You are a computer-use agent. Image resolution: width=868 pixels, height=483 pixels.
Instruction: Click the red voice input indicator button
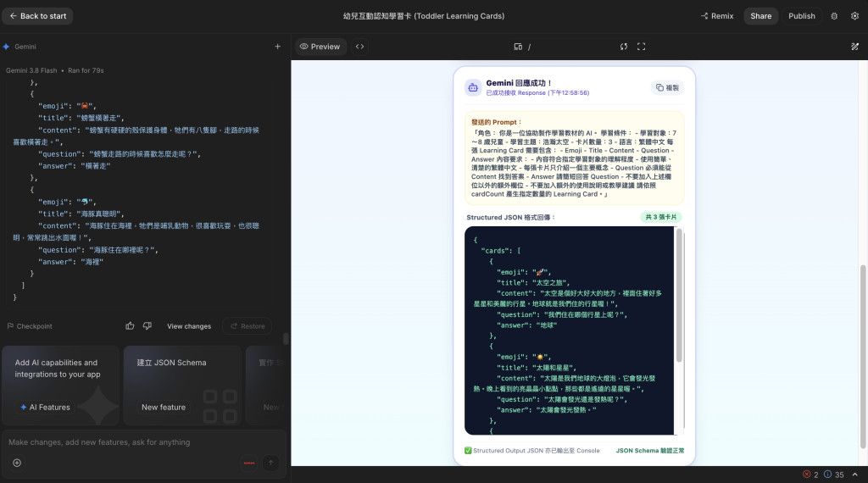point(249,463)
